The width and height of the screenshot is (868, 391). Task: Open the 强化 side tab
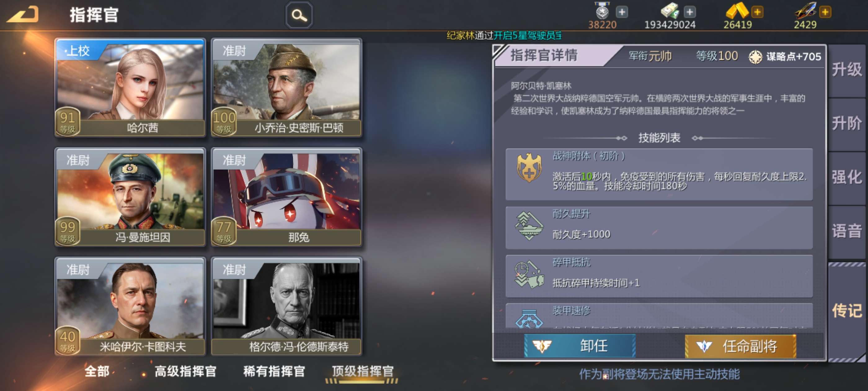point(847,178)
